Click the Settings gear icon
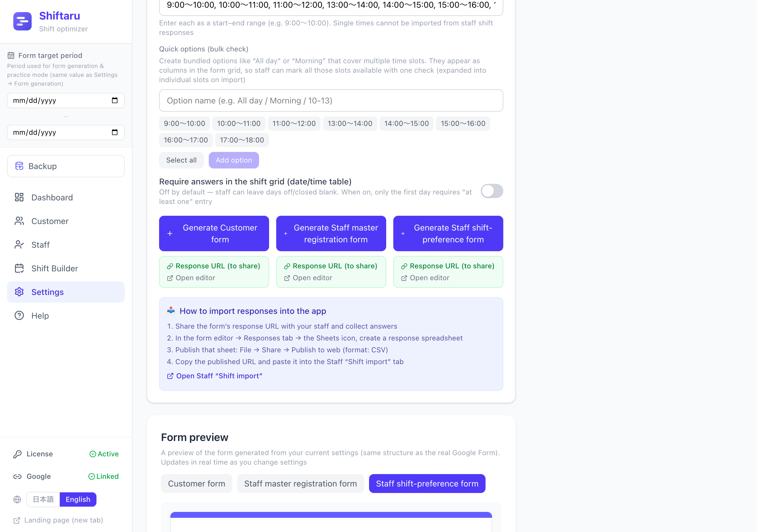Image resolution: width=757 pixels, height=532 pixels. coord(19,292)
